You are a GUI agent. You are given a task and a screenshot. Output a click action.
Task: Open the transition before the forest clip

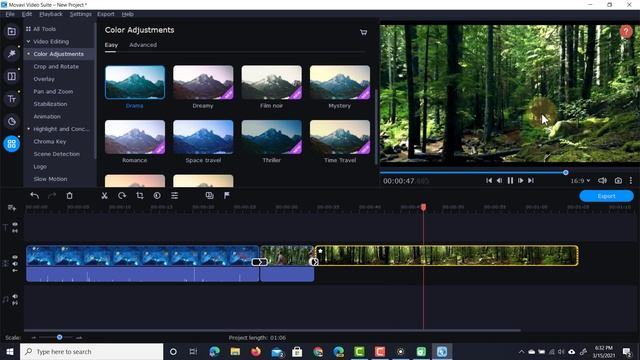tap(314, 262)
